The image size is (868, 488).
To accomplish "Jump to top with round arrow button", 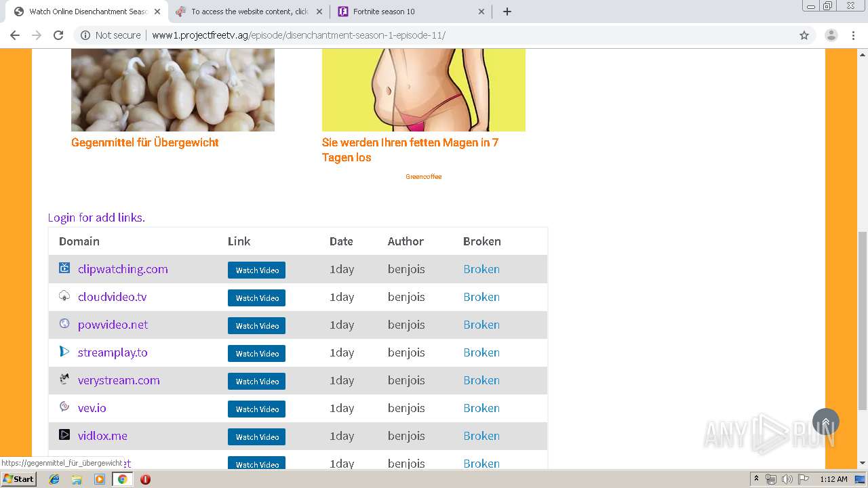I will pos(826,422).
